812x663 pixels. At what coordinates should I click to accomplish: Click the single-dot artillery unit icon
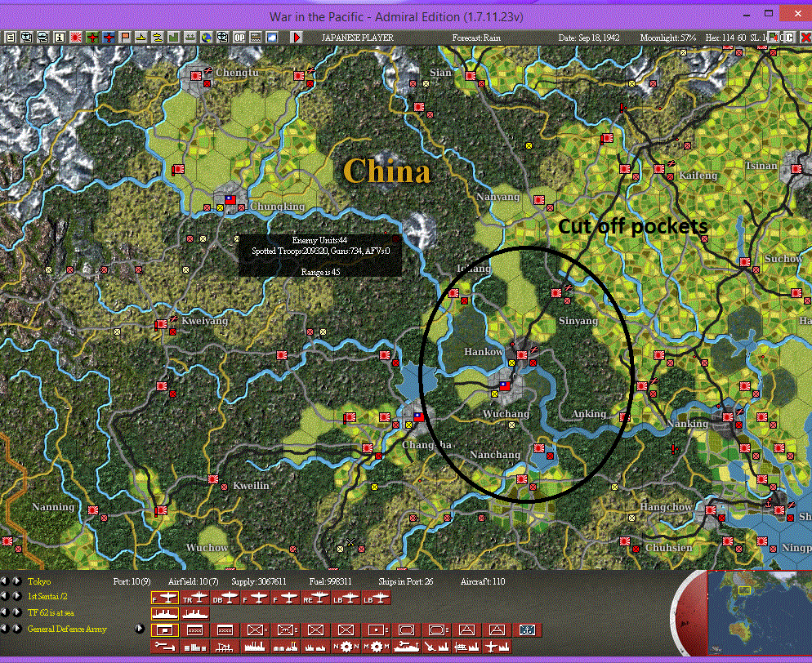tap(376, 630)
